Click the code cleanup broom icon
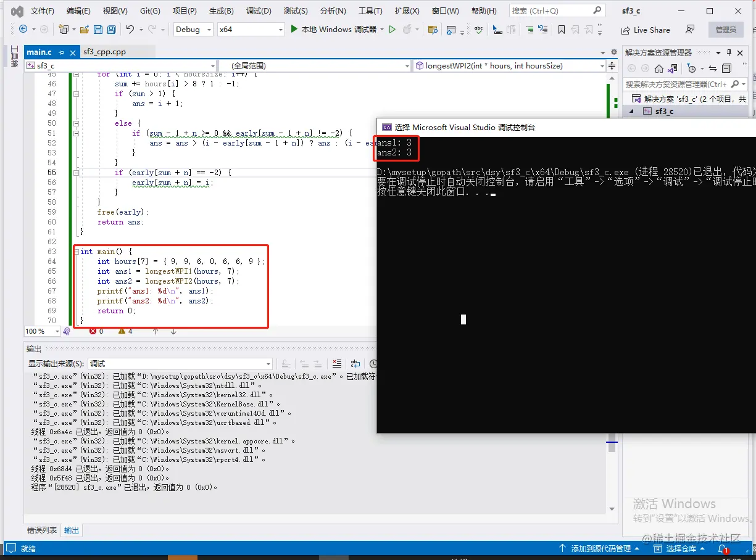 [x=67, y=331]
